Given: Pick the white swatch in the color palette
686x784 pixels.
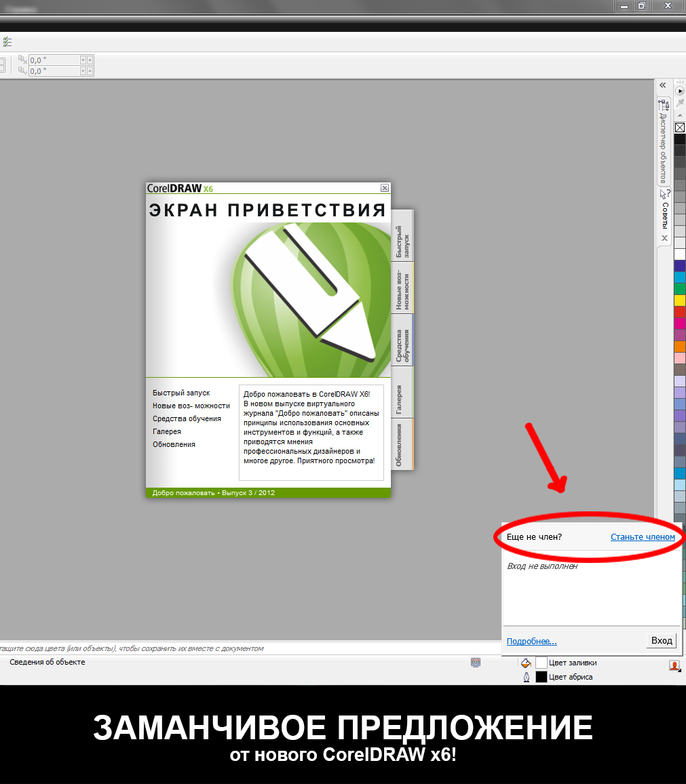Looking at the screenshot, I should [x=679, y=254].
